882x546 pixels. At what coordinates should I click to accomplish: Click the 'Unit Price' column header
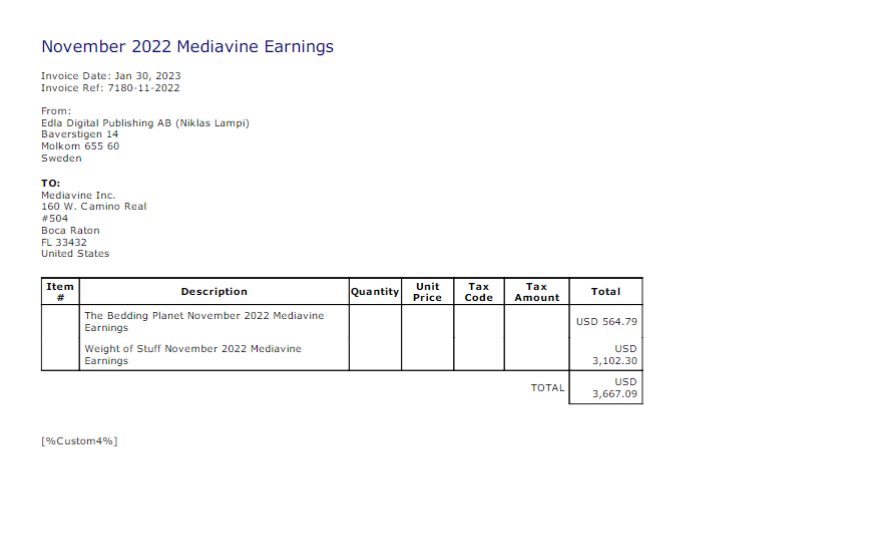pyautogui.click(x=428, y=292)
